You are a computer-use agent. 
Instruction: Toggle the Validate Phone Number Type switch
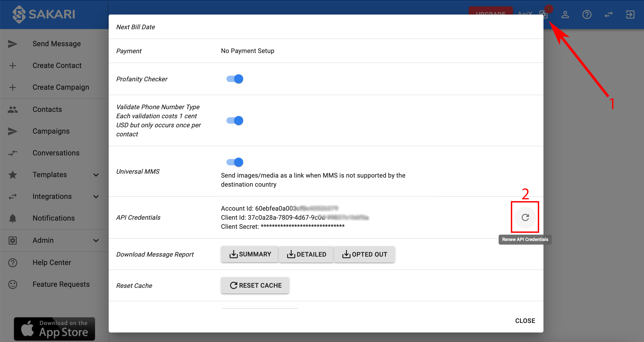(235, 120)
